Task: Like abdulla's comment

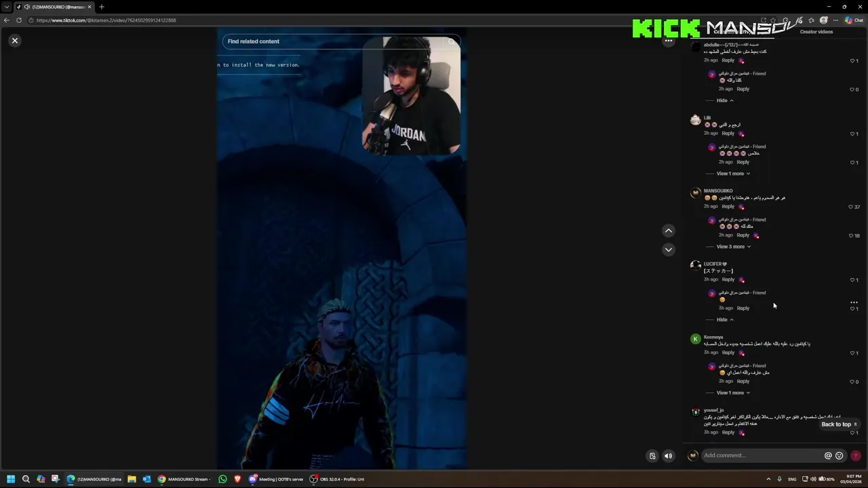Action: (x=854, y=60)
